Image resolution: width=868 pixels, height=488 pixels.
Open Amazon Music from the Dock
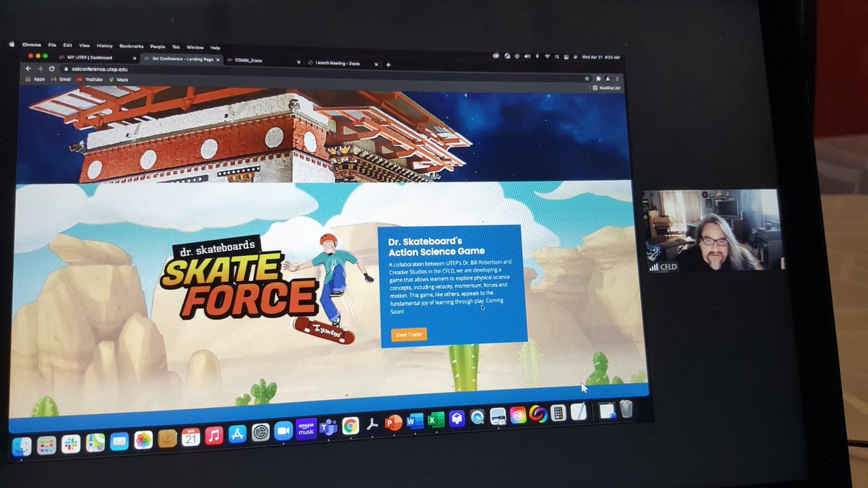[306, 429]
